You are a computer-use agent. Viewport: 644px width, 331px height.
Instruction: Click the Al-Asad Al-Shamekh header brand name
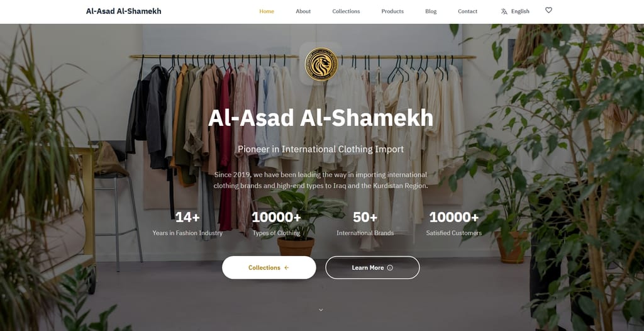point(124,11)
